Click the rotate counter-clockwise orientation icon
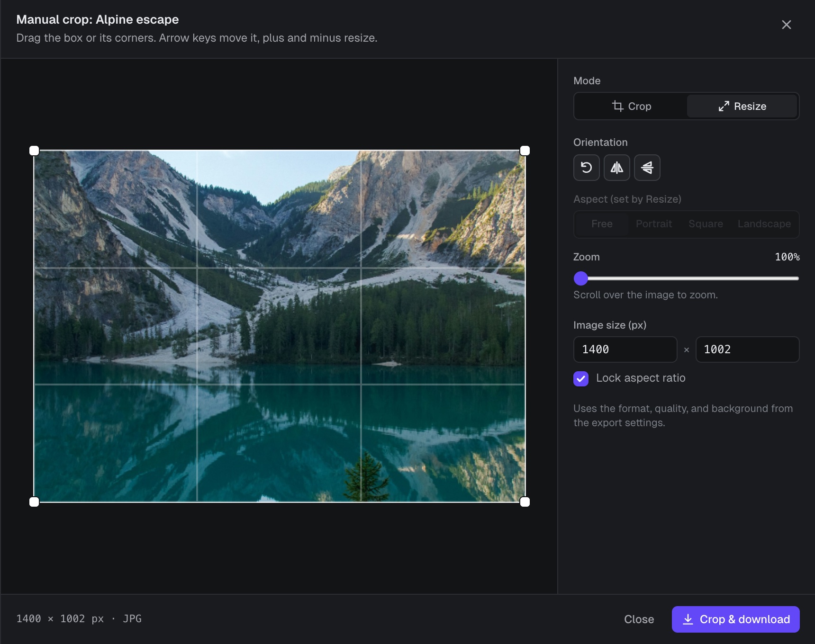Image resolution: width=815 pixels, height=644 pixels. tap(586, 168)
